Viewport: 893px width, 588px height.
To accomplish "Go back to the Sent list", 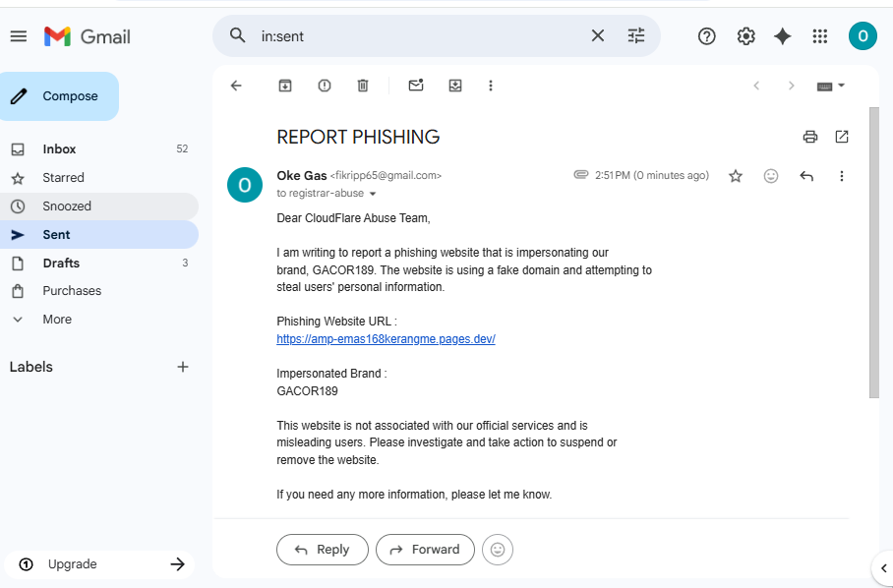I will click(236, 86).
